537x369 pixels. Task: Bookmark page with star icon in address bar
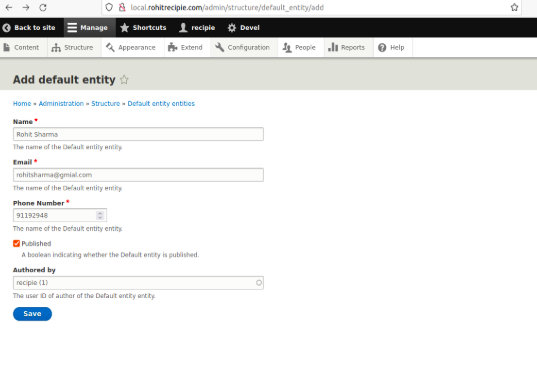[514, 7]
